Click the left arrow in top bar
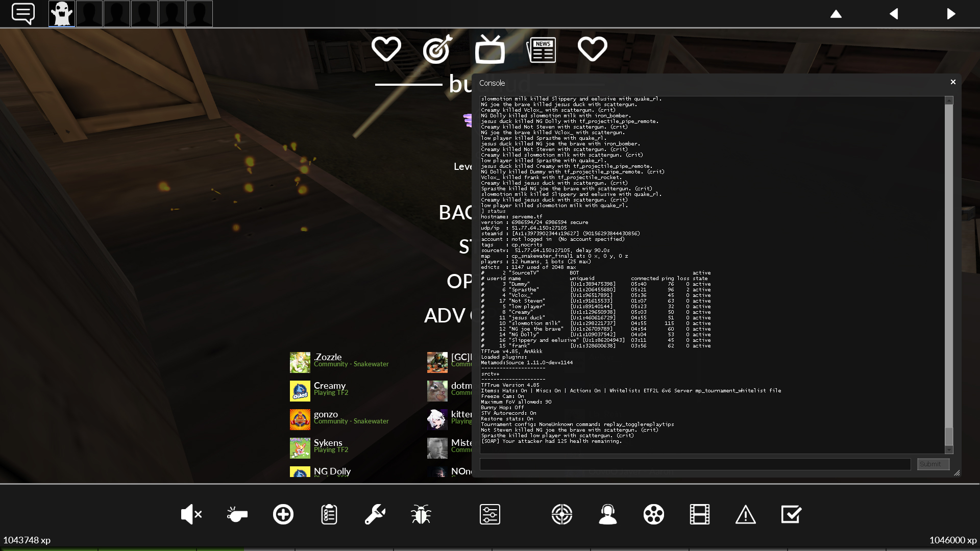 [894, 14]
